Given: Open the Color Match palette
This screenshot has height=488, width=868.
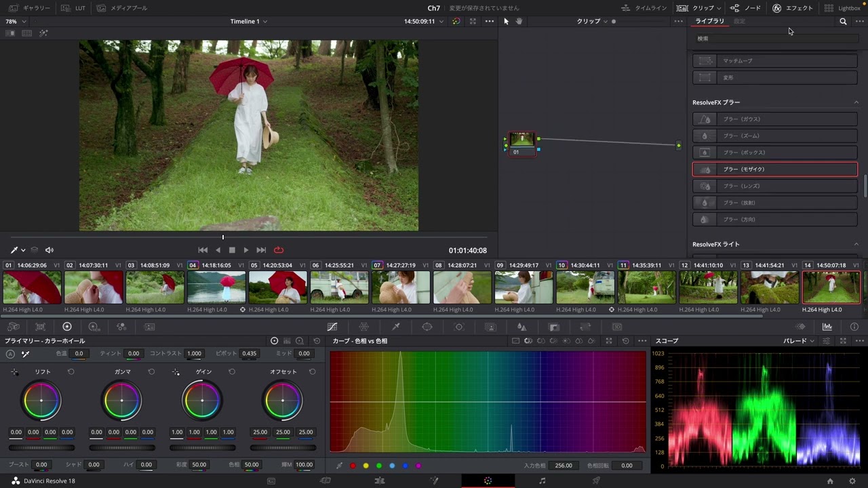Looking at the screenshot, I should point(40,327).
